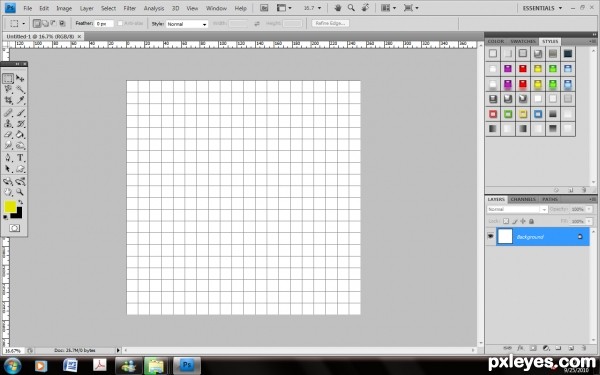Click the Hand tool in application bar
The height and width of the screenshot is (375, 600).
coord(338,8)
